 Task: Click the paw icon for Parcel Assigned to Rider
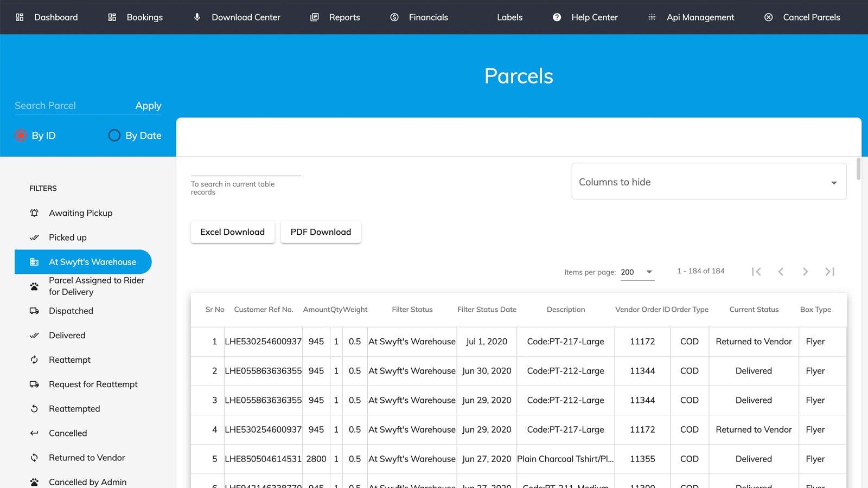34,286
